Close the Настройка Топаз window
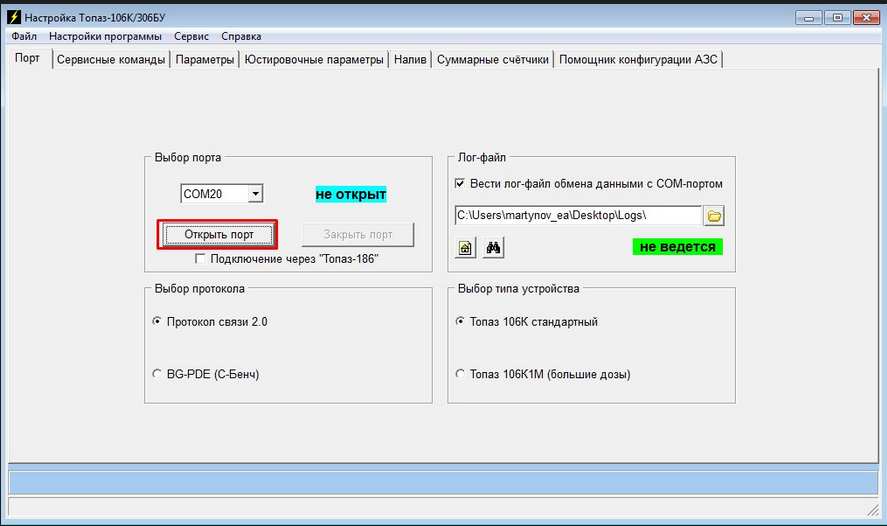The image size is (887, 526). pyautogui.click(x=866, y=18)
